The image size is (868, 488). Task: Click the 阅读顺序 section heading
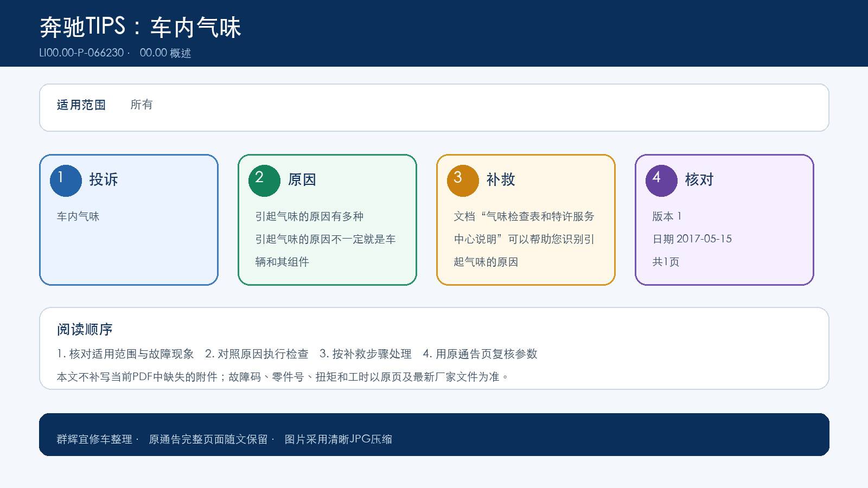click(x=85, y=329)
